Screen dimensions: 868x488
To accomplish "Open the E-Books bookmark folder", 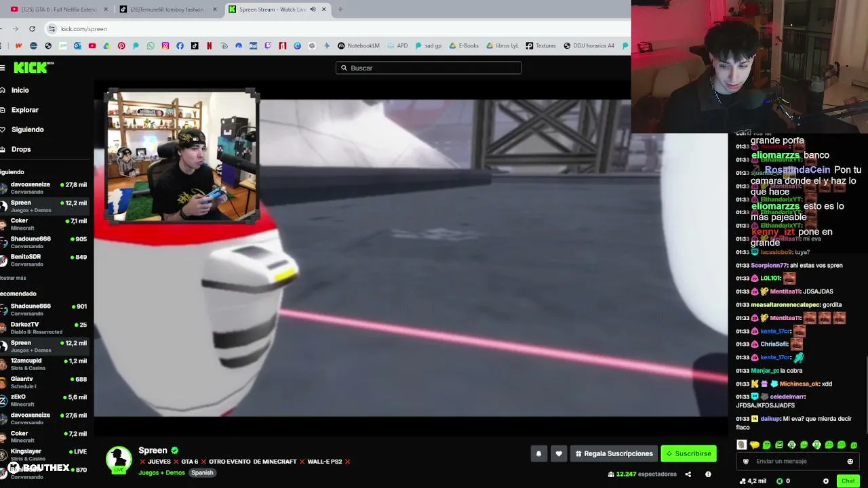I will pyautogui.click(x=464, y=46).
